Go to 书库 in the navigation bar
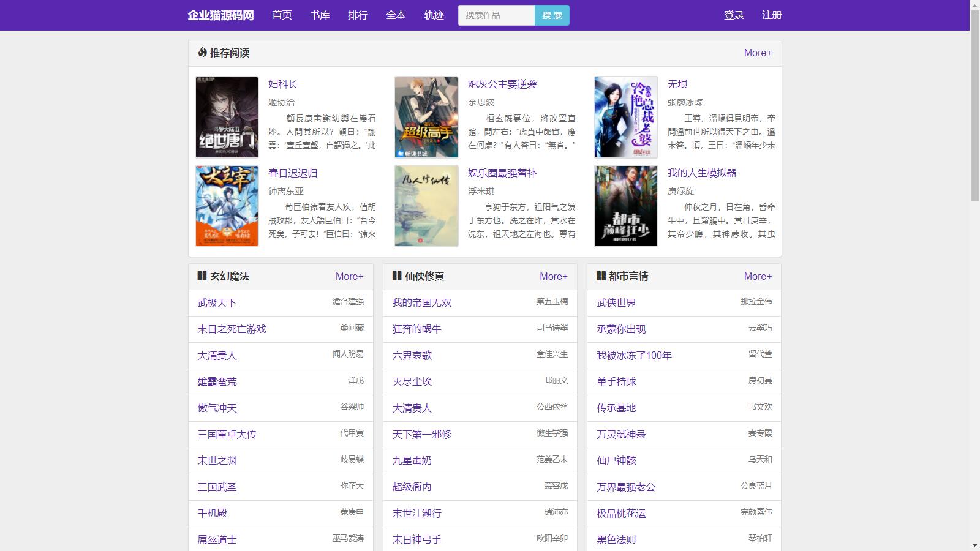 (320, 15)
